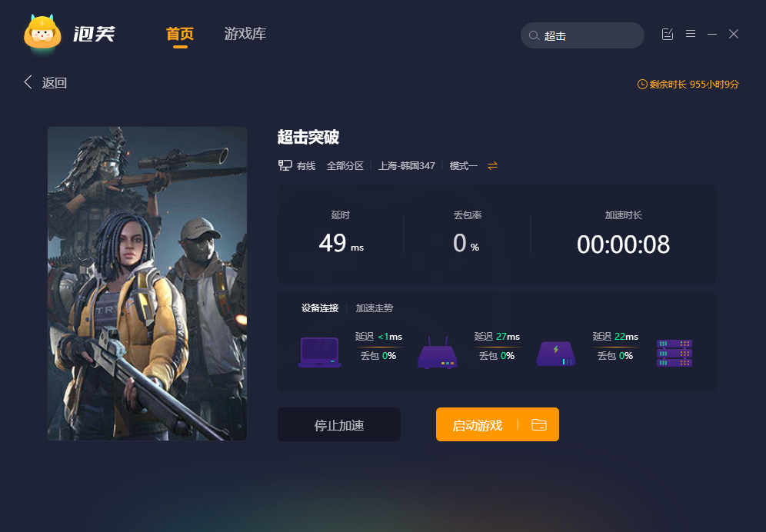Click the 泡芙 brand name text

94,34
